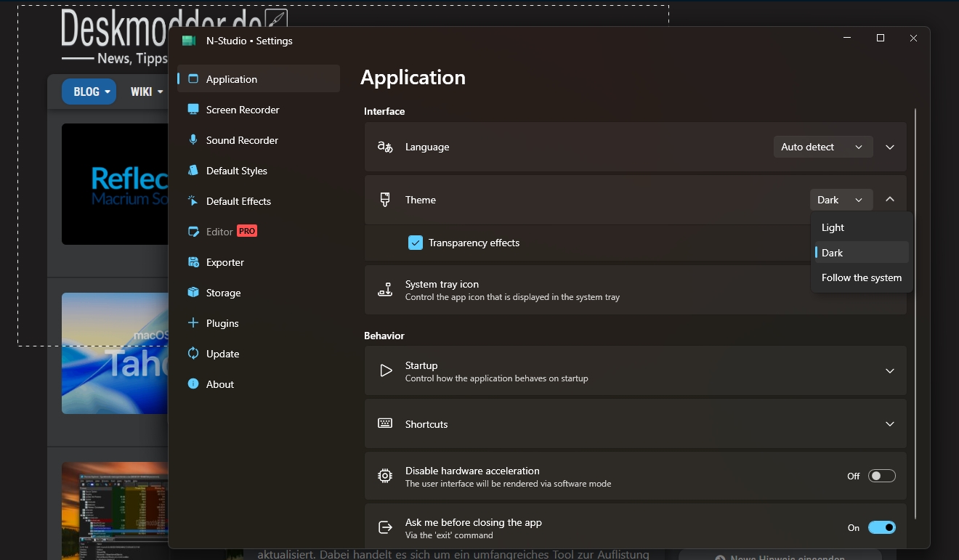
Task: Open Default Styles via its icon
Action: (193, 171)
